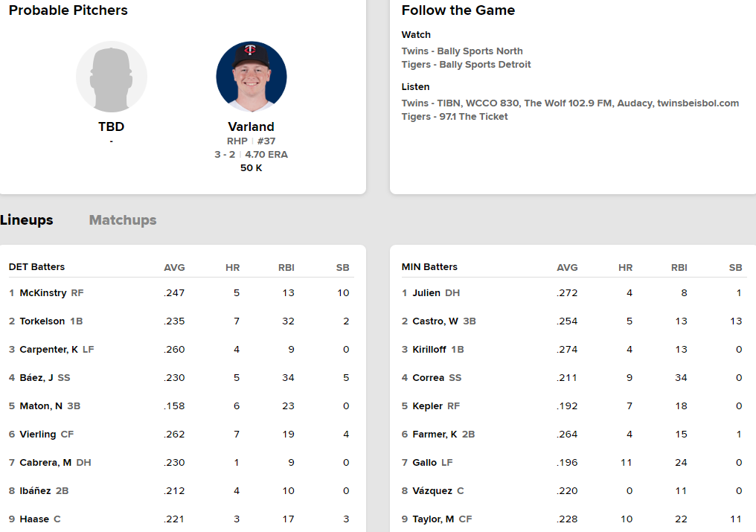Open the Cabrera, M player profile

coord(46,463)
